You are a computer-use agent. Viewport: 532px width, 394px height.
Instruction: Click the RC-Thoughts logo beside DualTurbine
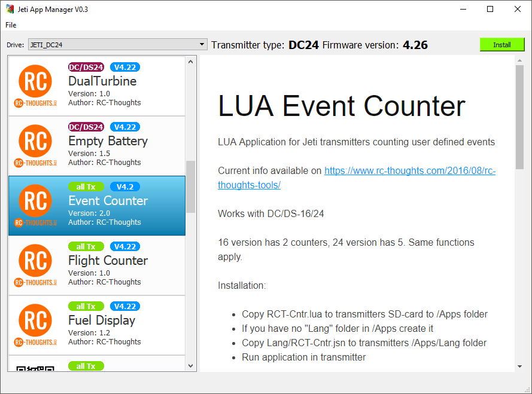(x=35, y=85)
